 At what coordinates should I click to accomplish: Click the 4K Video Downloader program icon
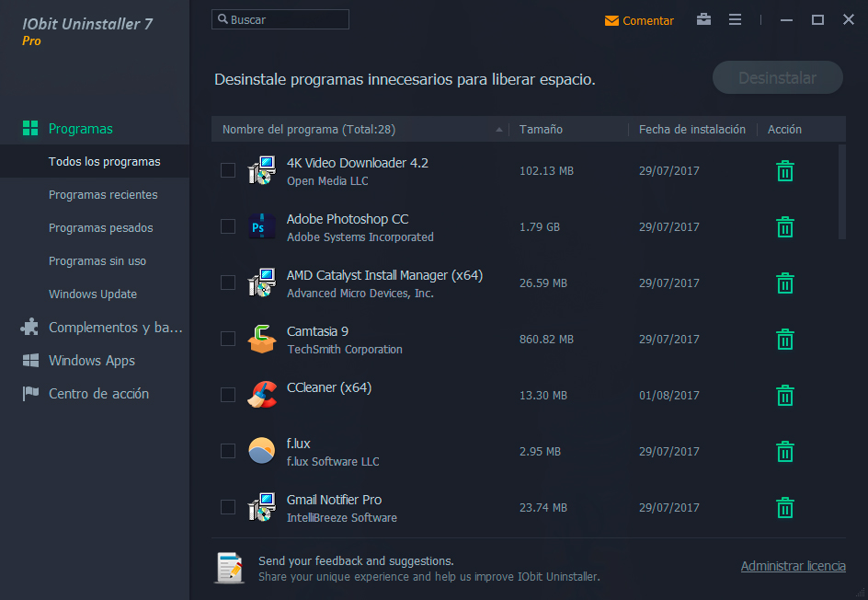261,170
